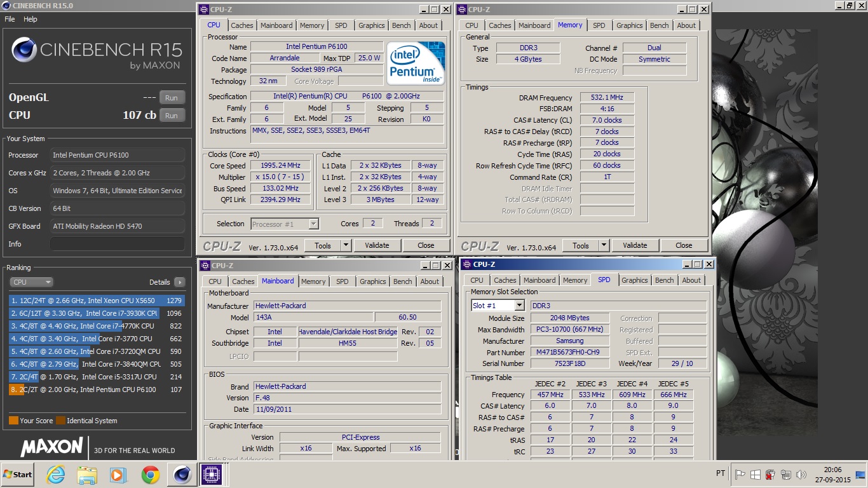This screenshot has width=868, height=488.
Task: Show desktop via tray monitor icon
Action: pyautogui.click(x=861, y=475)
